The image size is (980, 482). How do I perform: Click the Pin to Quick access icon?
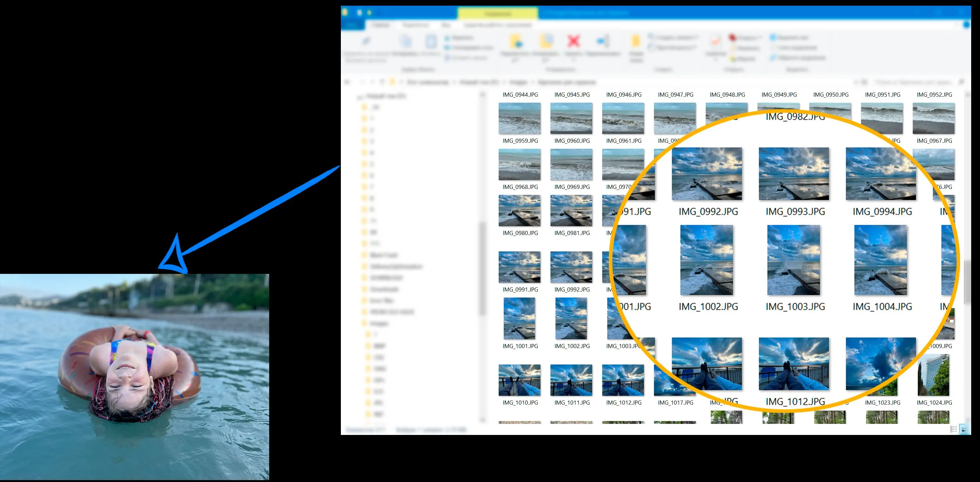click(366, 41)
